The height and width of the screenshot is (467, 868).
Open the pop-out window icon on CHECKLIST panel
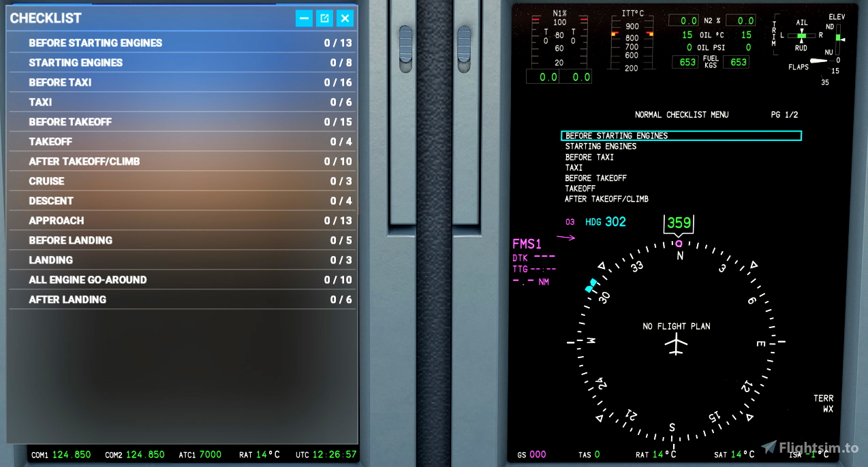click(x=324, y=18)
